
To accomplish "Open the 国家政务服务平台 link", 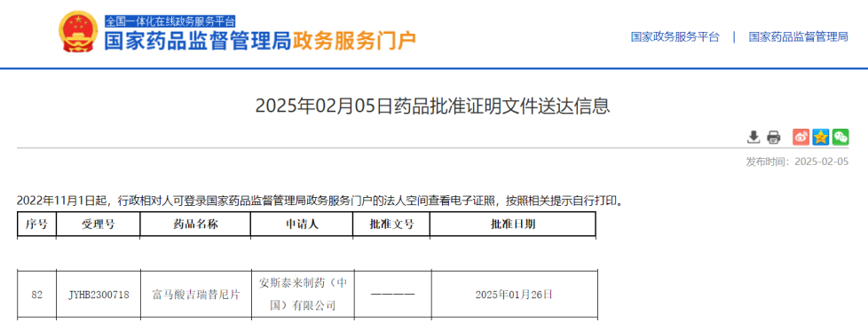I will click(675, 37).
